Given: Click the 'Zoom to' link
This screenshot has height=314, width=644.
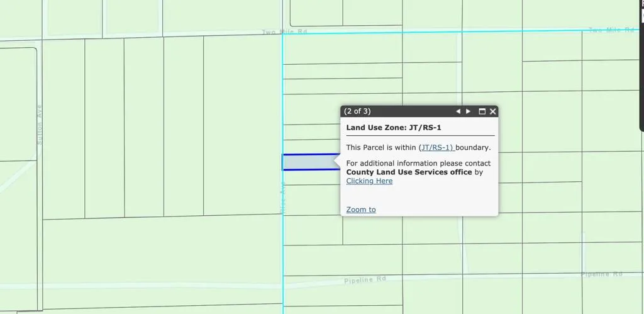Looking at the screenshot, I should pos(361,210).
